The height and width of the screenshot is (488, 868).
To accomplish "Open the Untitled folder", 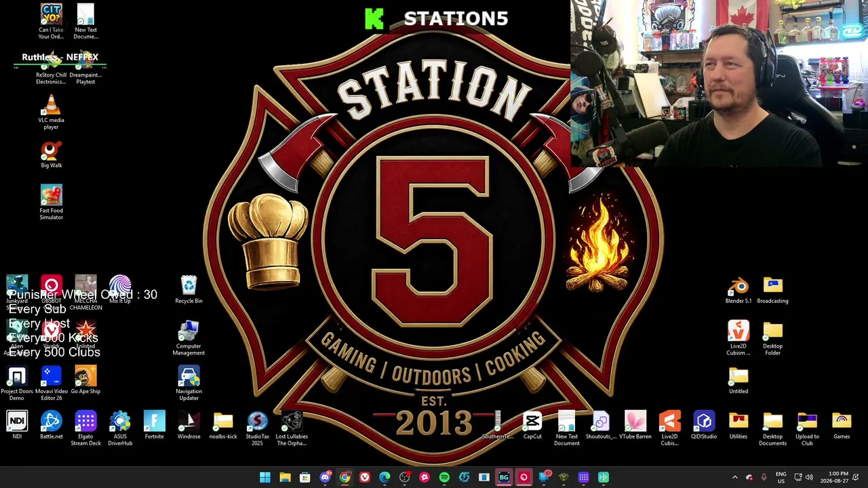I will point(738,380).
